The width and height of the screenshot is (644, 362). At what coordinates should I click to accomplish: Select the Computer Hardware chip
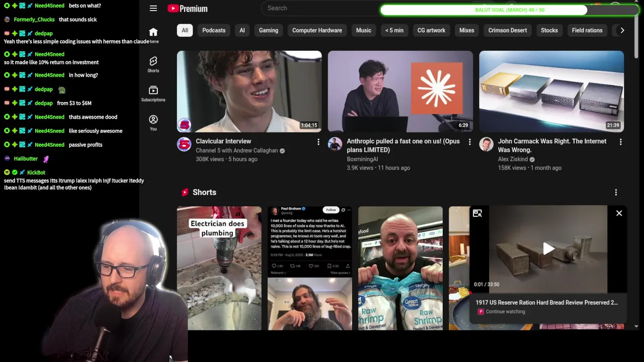click(317, 30)
